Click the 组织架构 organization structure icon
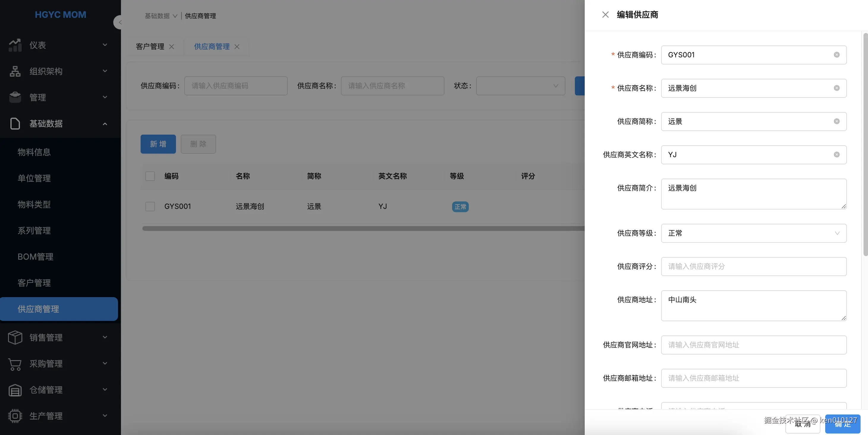 [x=15, y=71]
